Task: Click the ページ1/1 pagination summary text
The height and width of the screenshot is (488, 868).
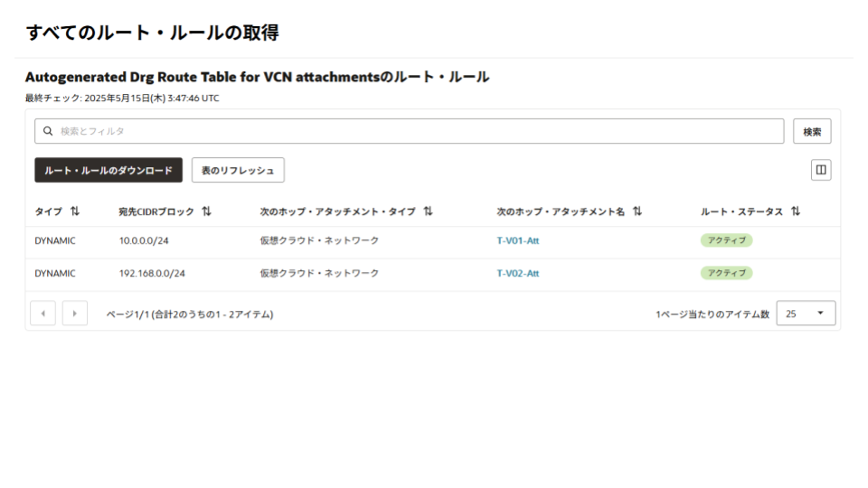Action: tap(190, 314)
